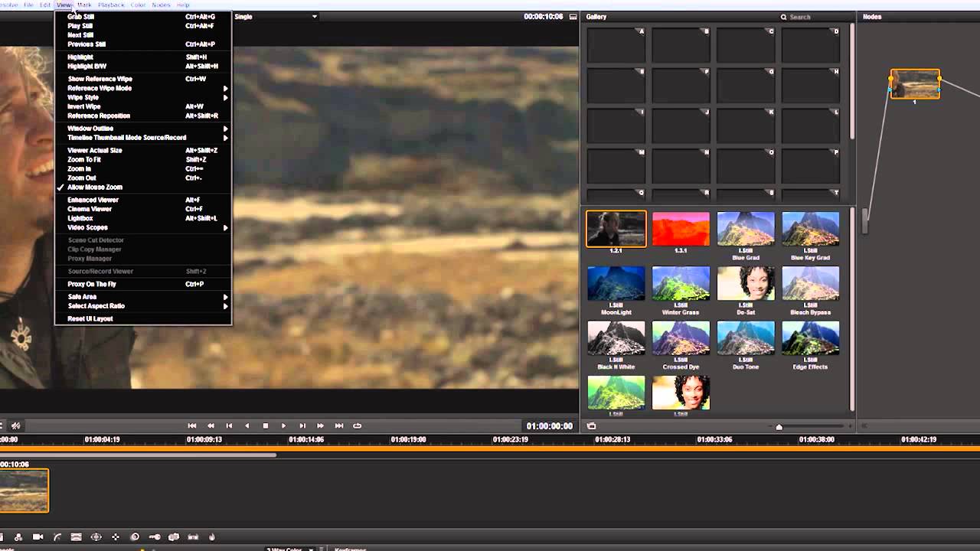The image size is (980, 551).
Task: Click the gallery album view icon
Action: click(591, 425)
